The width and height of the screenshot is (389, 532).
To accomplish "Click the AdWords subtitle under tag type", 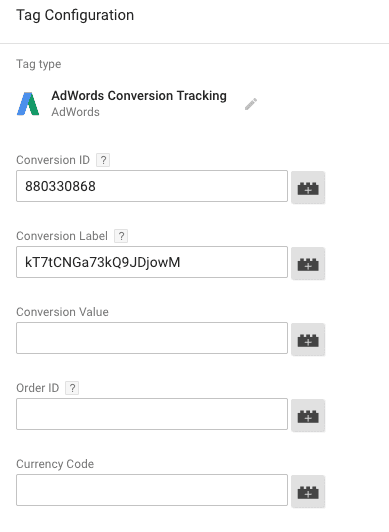I will [75, 112].
